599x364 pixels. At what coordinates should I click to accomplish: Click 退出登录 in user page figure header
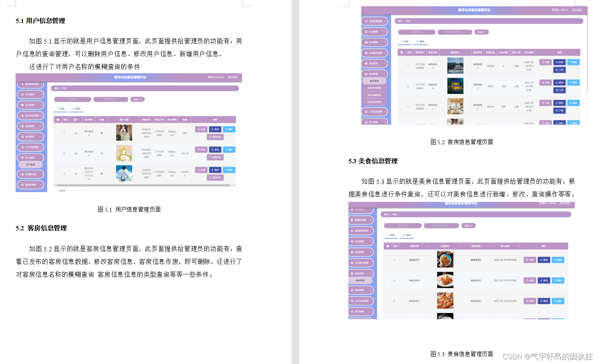[233, 77]
